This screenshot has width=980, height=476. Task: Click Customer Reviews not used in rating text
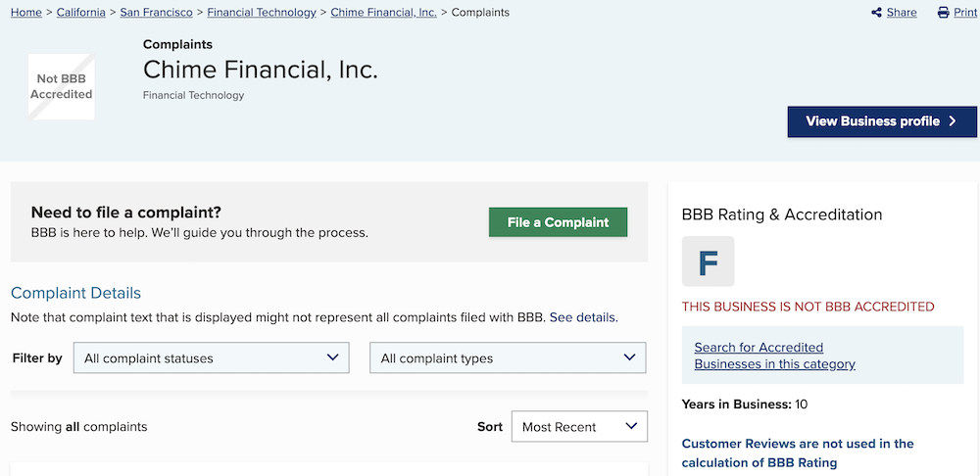798,452
